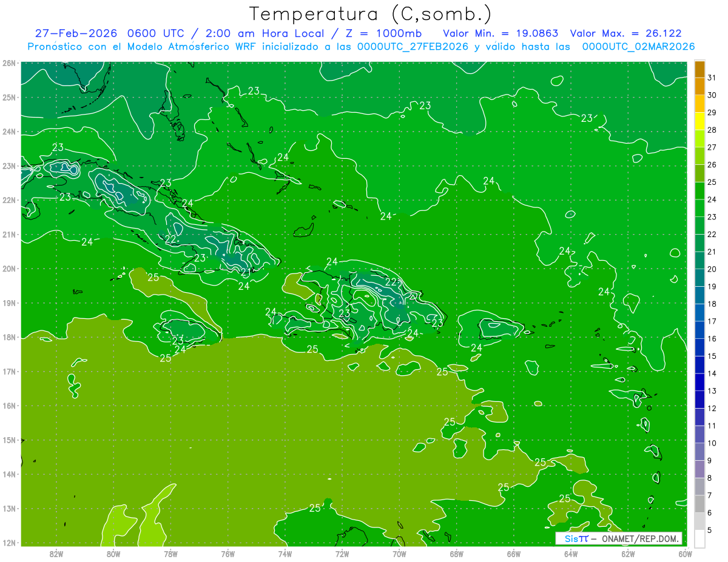Screen dimensions: 728x562
Task: Click the 12N latitude axis label
Action: (8, 543)
